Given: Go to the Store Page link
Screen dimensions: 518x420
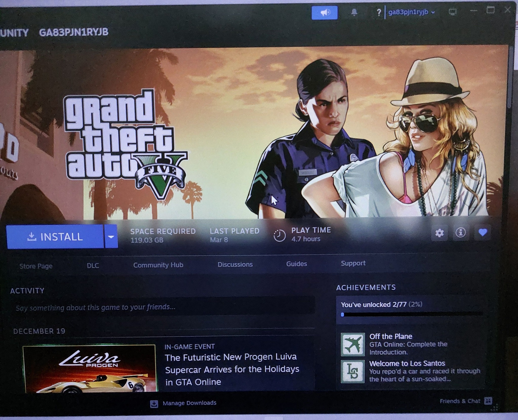Looking at the screenshot, I should [x=36, y=266].
